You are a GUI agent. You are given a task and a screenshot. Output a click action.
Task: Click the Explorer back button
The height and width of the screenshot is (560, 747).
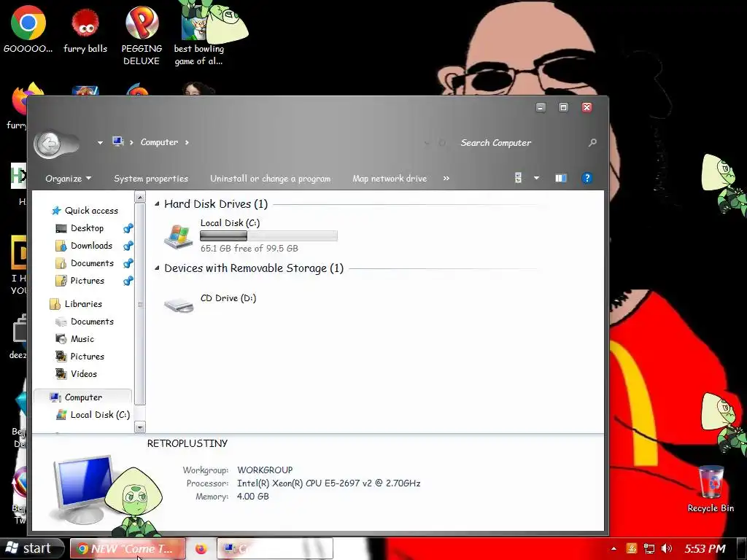pos(49,144)
